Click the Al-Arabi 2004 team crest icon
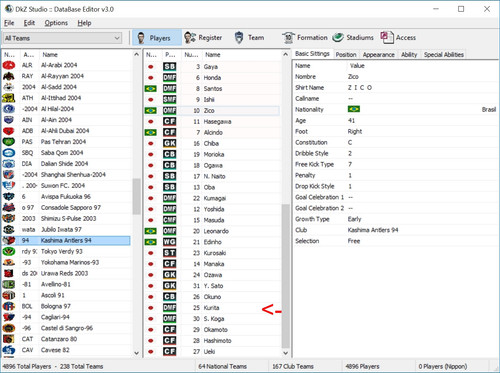The width and height of the screenshot is (500, 373). click(9, 65)
